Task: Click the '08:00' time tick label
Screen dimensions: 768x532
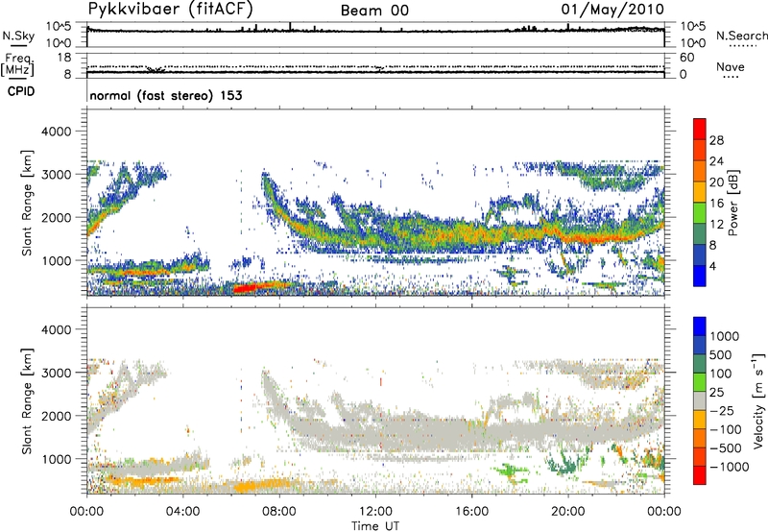Action: pos(279,512)
